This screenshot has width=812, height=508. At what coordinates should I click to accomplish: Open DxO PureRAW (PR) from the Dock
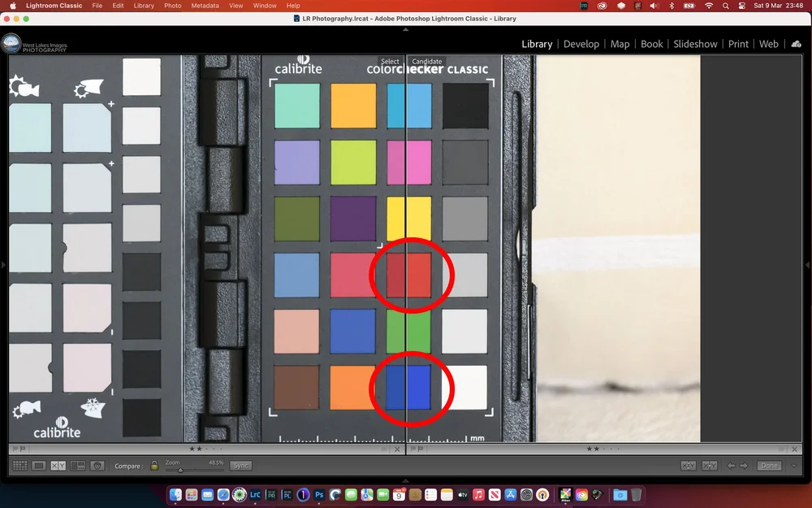tap(271, 494)
